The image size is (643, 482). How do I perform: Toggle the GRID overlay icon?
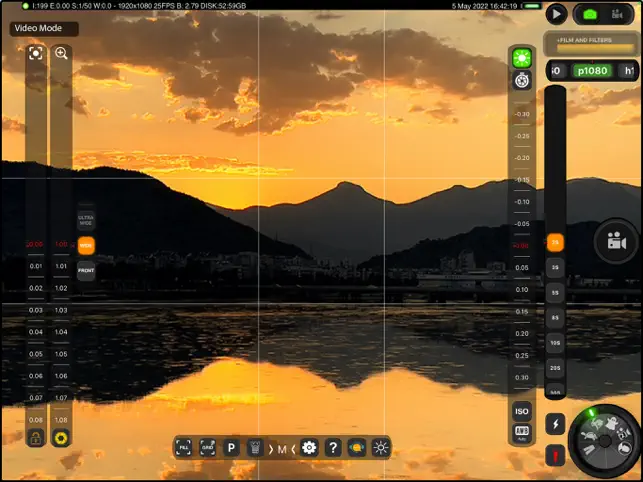click(x=207, y=448)
